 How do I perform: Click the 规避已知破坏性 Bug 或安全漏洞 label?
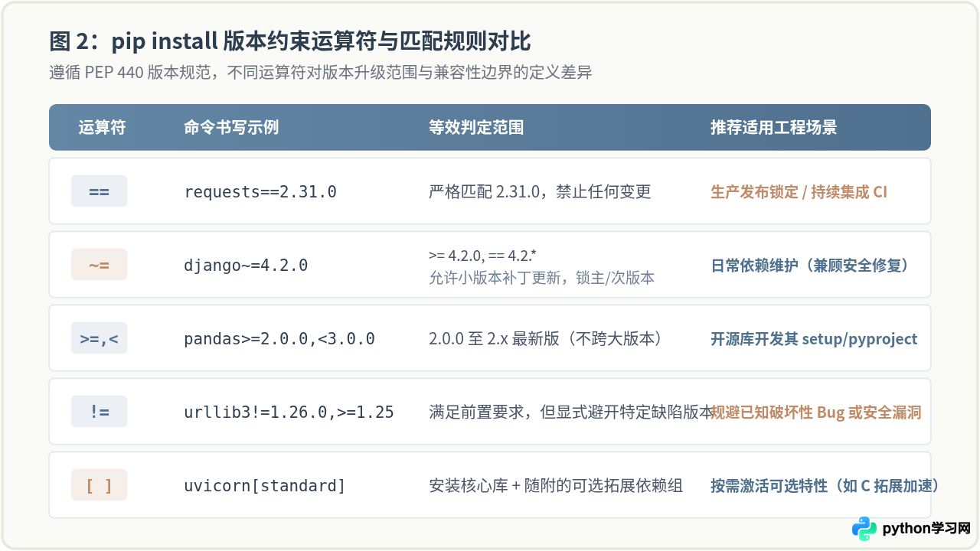(x=816, y=412)
